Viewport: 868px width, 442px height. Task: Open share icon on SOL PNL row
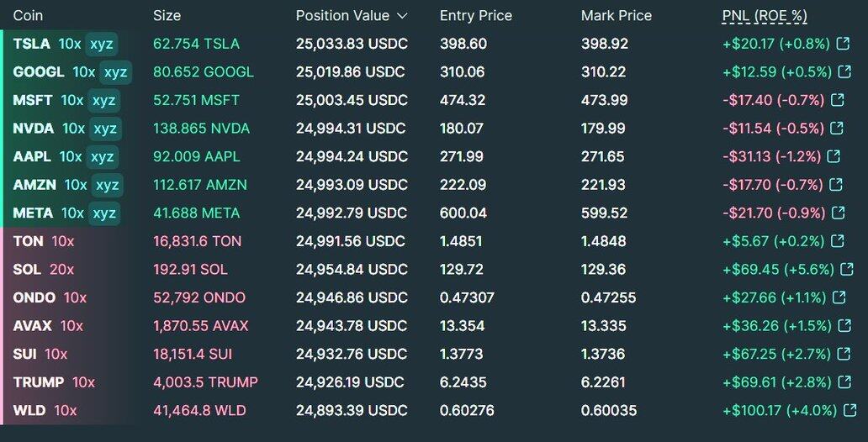[x=847, y=270]
